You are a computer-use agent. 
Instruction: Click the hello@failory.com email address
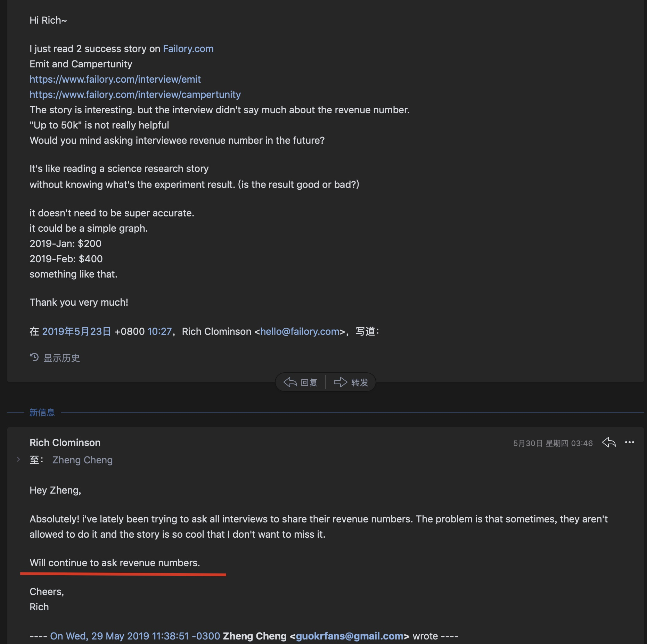point(300,331)
